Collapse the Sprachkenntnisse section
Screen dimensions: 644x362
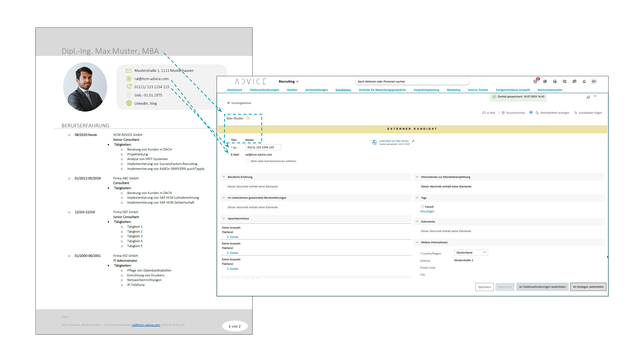tap(224, 219)
